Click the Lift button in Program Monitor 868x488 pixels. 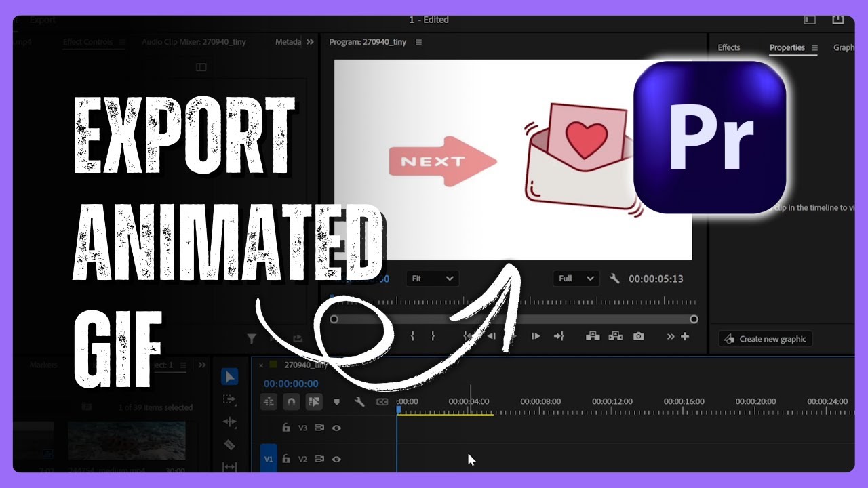click(x=592, y=336)
